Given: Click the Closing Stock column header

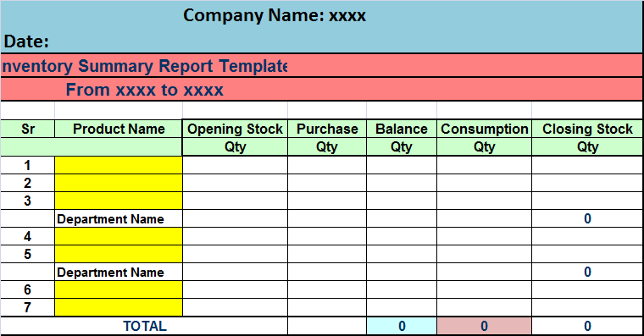Looking at the screenshot, I should pos(587,129).
